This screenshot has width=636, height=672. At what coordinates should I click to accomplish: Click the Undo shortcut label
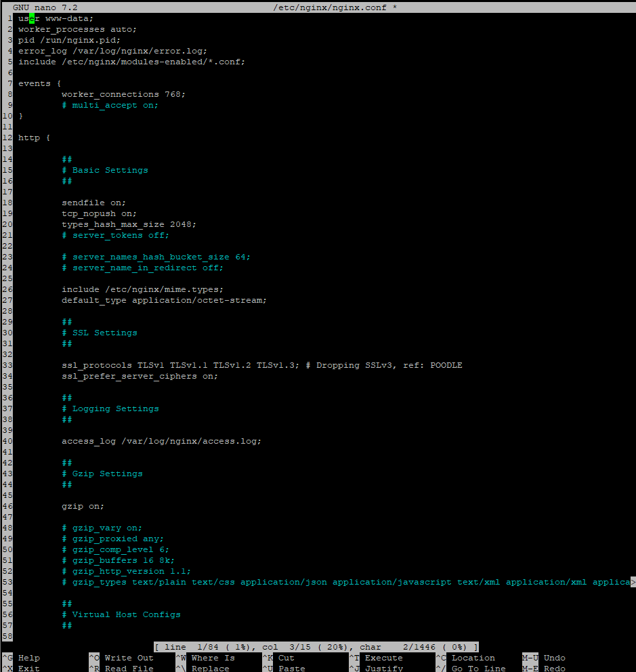click(554, 658)
